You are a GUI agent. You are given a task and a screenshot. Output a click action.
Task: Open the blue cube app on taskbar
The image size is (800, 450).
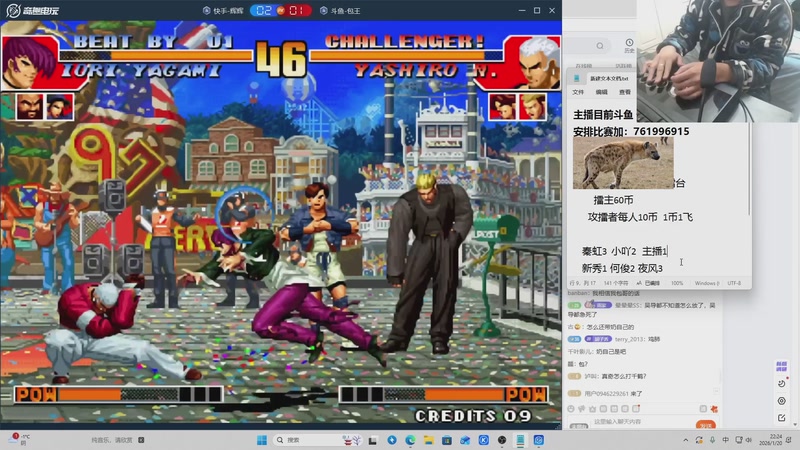pos(539,440)
